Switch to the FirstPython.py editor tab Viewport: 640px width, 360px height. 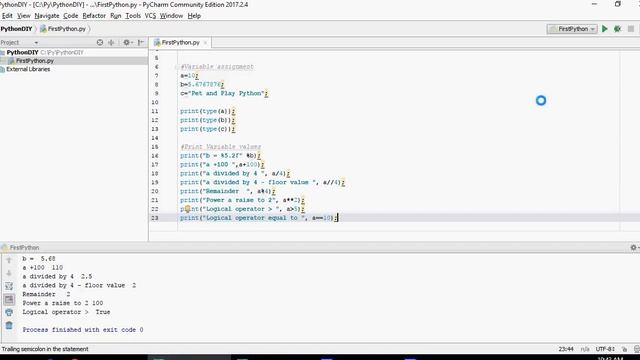point(180,42)
